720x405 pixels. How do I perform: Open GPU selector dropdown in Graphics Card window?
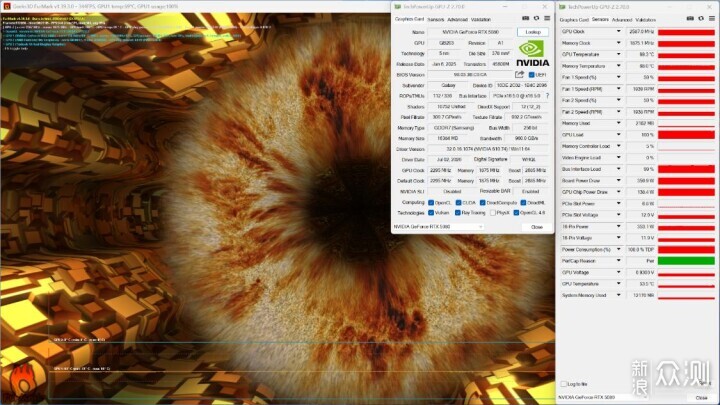pos(439,227)
